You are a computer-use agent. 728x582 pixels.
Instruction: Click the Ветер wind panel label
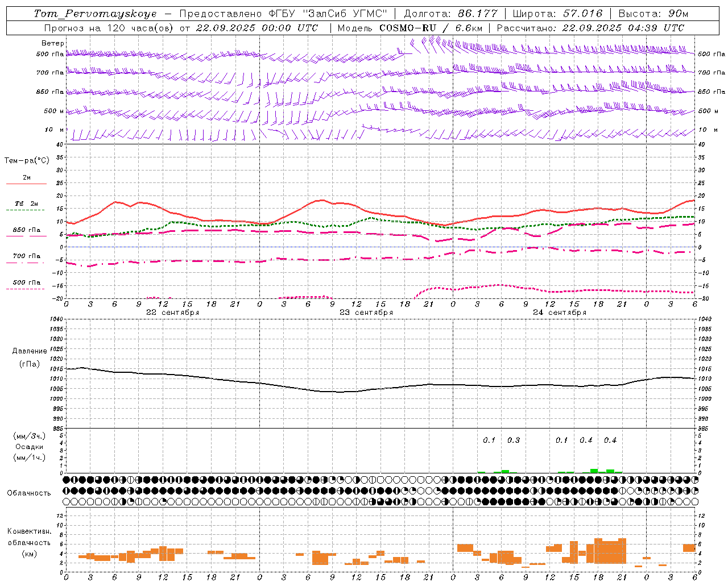point(53,43)
